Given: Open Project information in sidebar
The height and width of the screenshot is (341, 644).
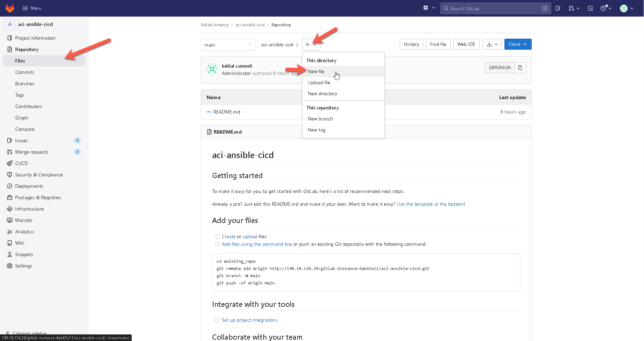Looking at the screenshot, I should 44,38.
